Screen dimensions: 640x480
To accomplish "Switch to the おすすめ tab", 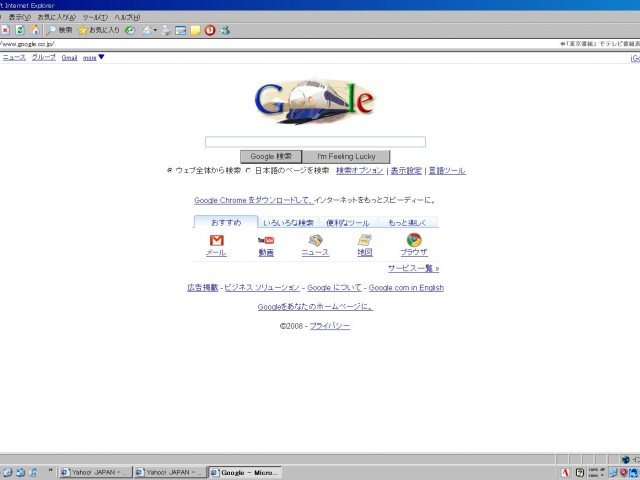I will [x=226, y=222].
